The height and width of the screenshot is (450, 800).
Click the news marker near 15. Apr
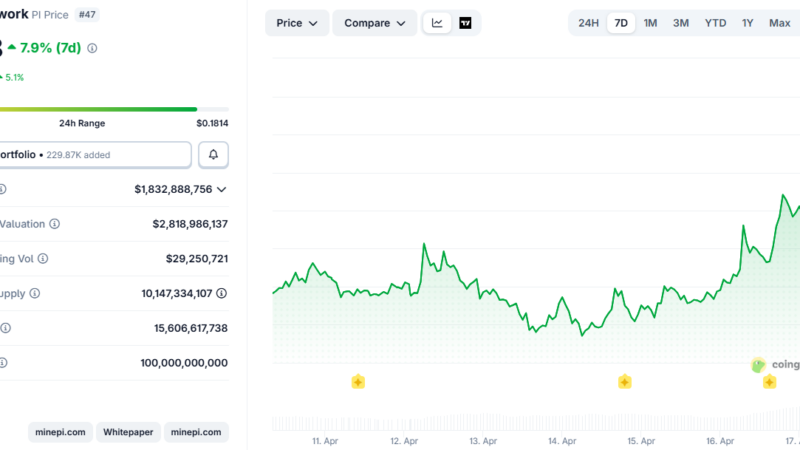[624, 382]
